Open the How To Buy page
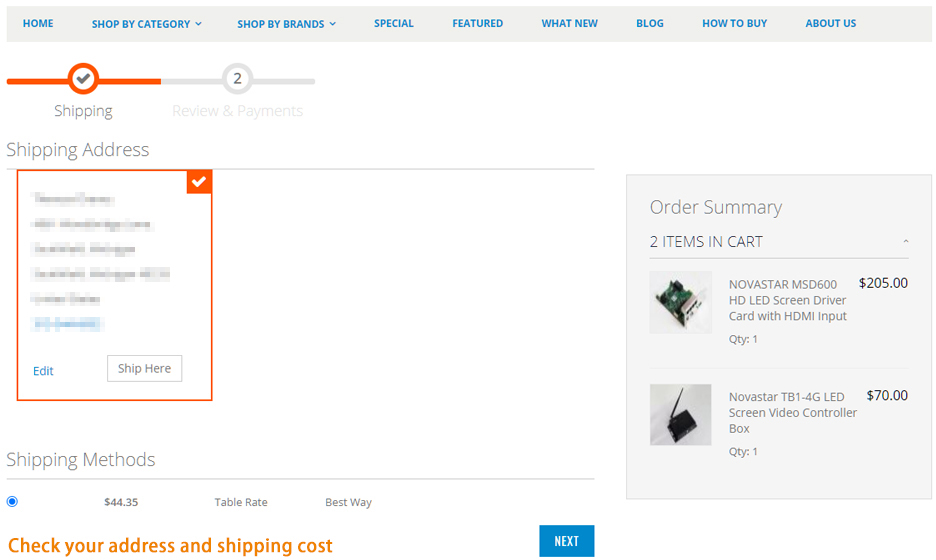This screenshot has width=936, height=560. coord(734,23)
